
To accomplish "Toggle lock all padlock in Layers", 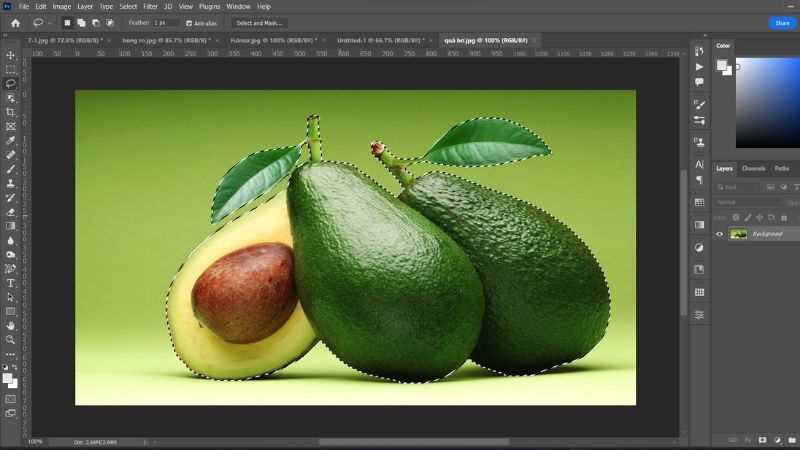I will (x=784, y=218).
